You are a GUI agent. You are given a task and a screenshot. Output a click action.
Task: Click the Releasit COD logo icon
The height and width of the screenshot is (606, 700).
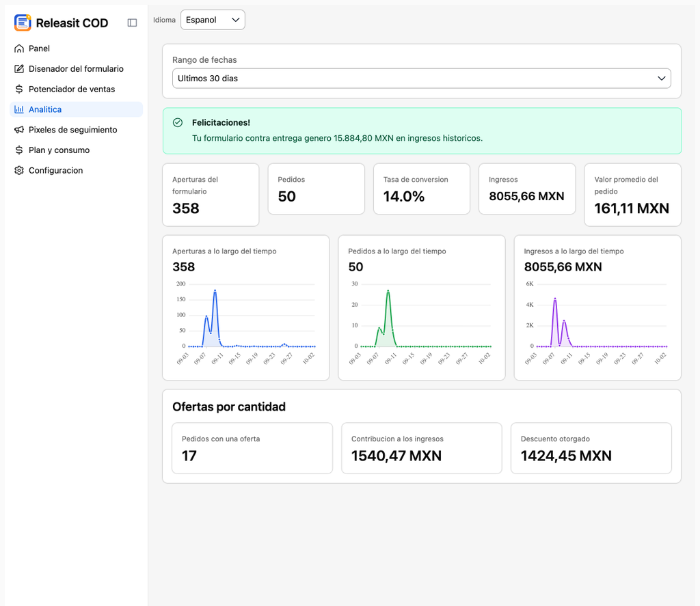pyautogui.click(x=23, y=23)
